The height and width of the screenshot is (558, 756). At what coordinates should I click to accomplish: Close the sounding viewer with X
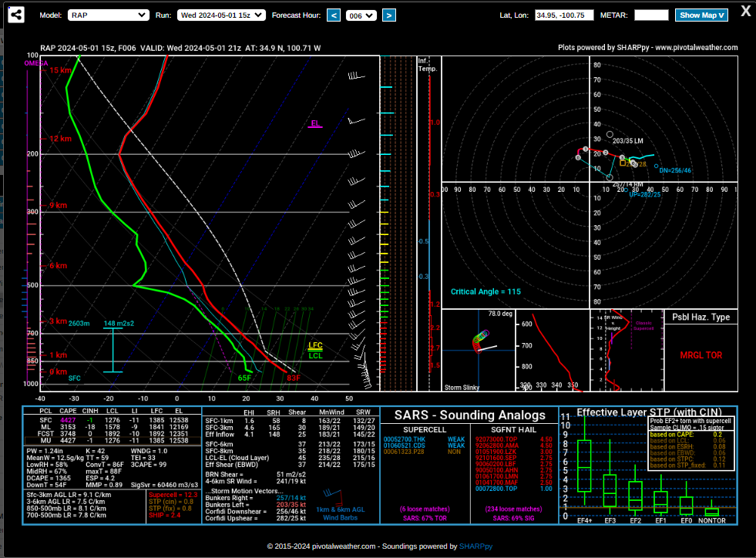click(x=745, y=11)
